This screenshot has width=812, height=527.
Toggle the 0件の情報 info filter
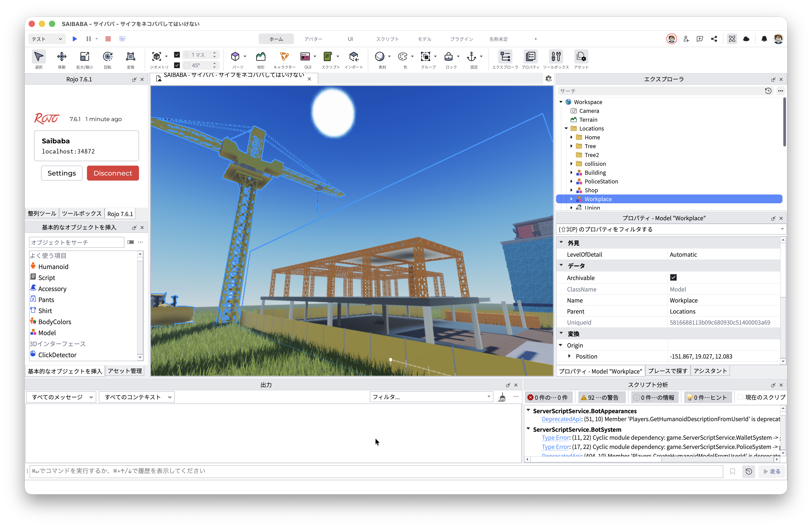point(655,398)
